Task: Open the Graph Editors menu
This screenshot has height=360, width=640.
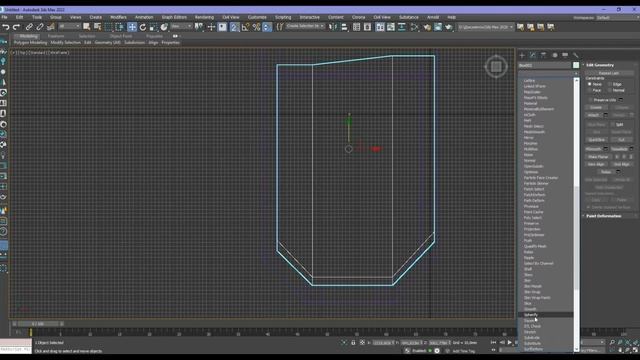Action: click(x=174, y=17)
